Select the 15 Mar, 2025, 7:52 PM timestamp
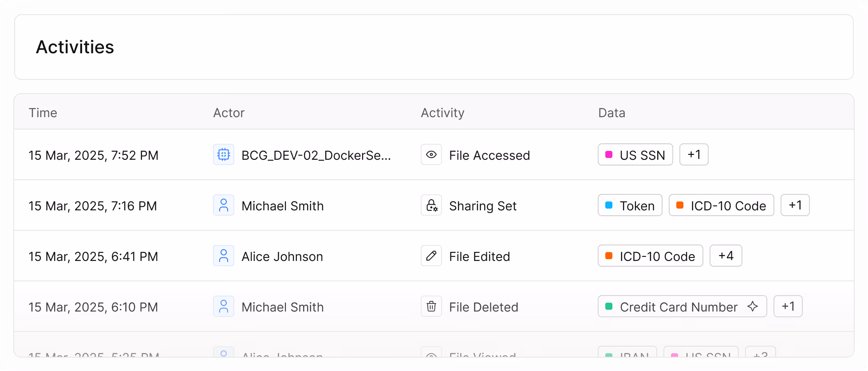Image resolution: width=868 pixels, height=371 pixels. (x=94, y=155)
